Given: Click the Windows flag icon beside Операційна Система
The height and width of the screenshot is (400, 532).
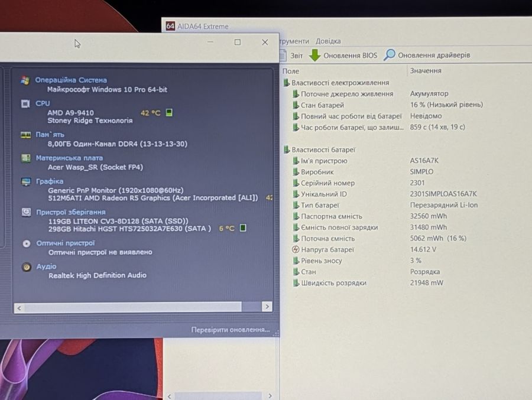Looking at the screenshot, I should pyautogui.click(x=25, y=80).
